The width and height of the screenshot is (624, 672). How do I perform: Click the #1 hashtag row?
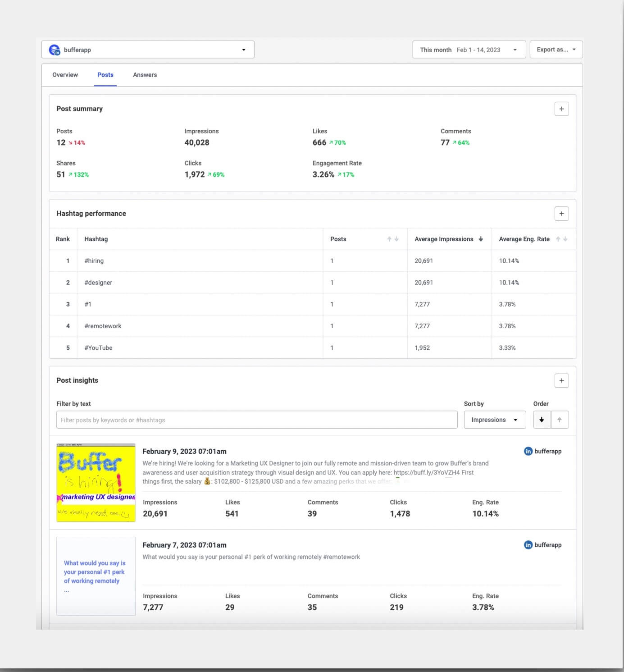tap(312, 304)
